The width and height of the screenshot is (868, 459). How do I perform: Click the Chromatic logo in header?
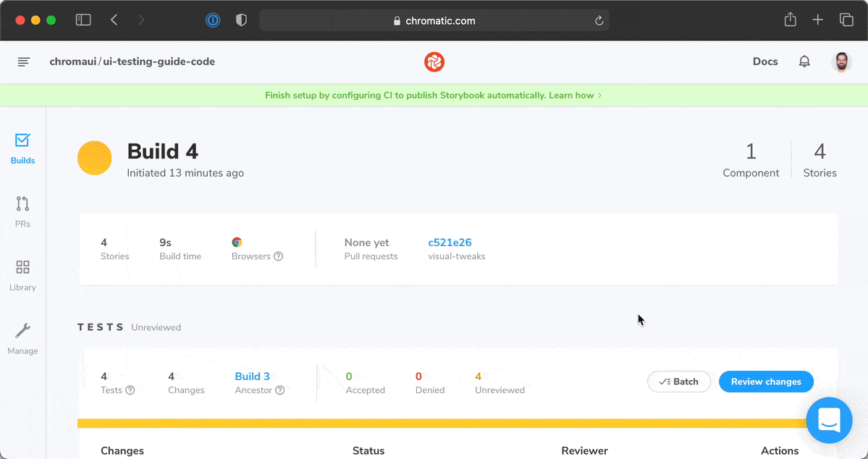pyautogui.click(x=434, y=62)
